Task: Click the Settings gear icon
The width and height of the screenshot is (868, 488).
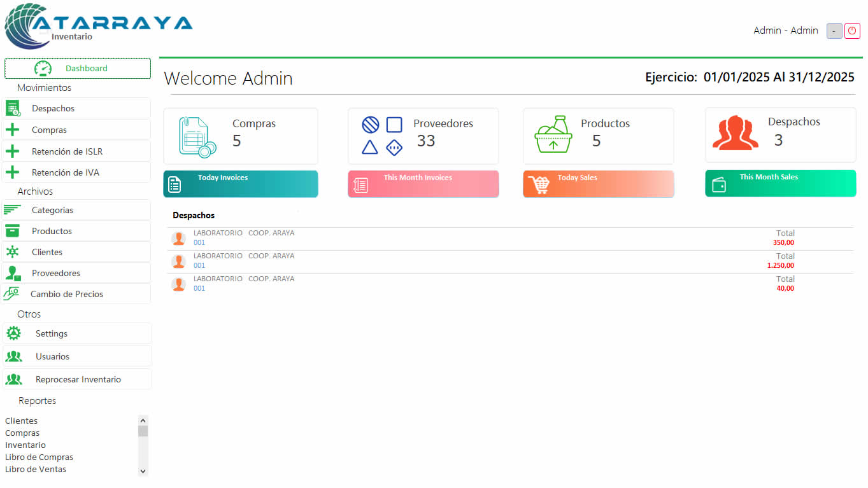Action: (13, 333)
